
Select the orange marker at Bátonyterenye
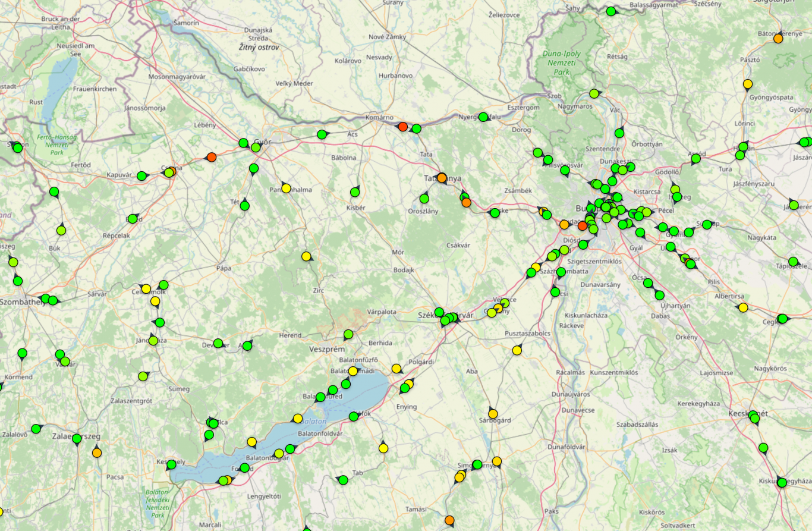click(778, 38)
